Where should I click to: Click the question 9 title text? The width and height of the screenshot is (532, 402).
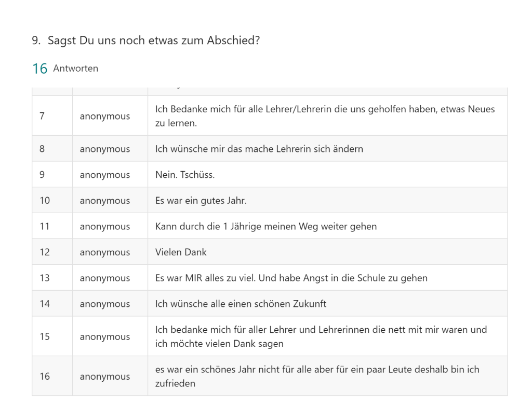tap(145, 41)
